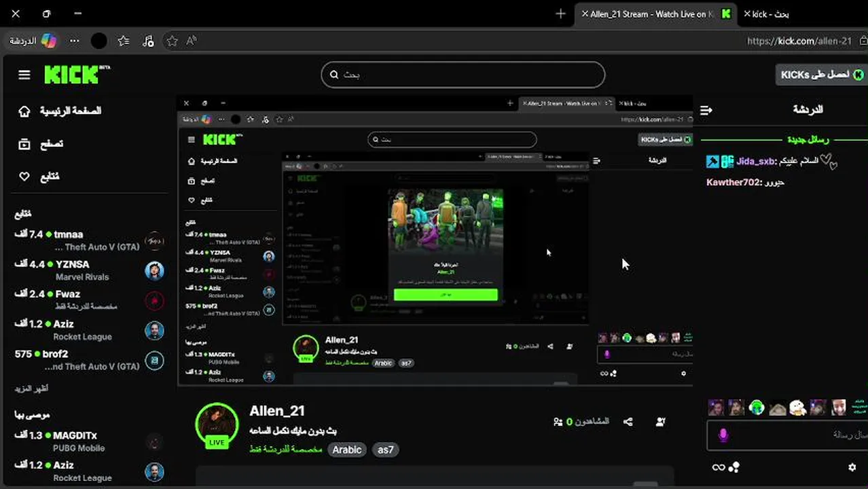Viewport: 868px width, 489px height.
Task: Follow Allen_21 with the person-plus icon
Action: 660,422
